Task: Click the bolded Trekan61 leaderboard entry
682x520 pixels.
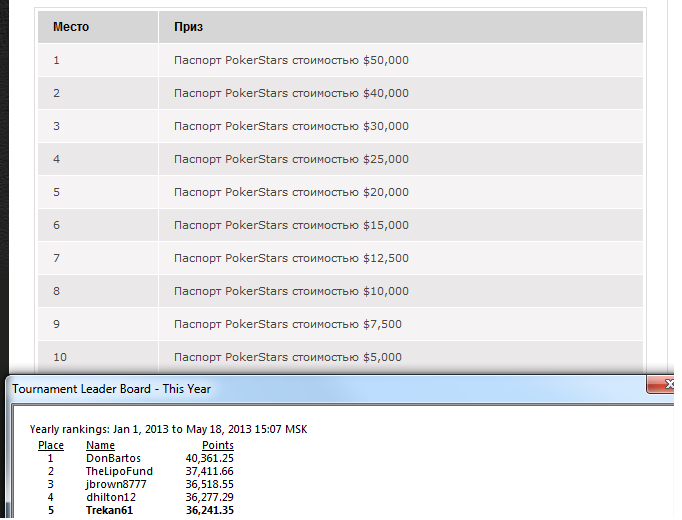Action: coord(109,510)
